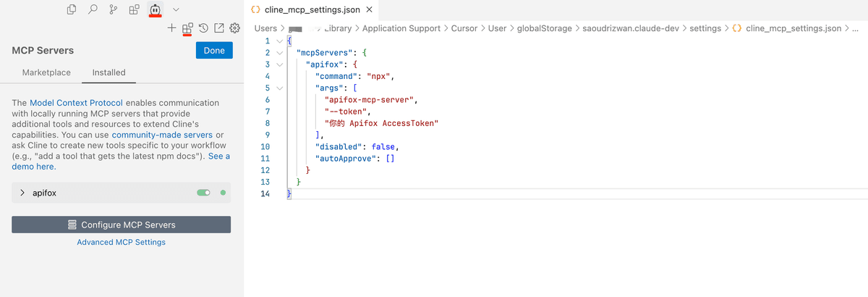The height and width of the screenshot is (297, 868).
Task: Close the cline_mcp_settings.json tab
Action: coord(369,10)
